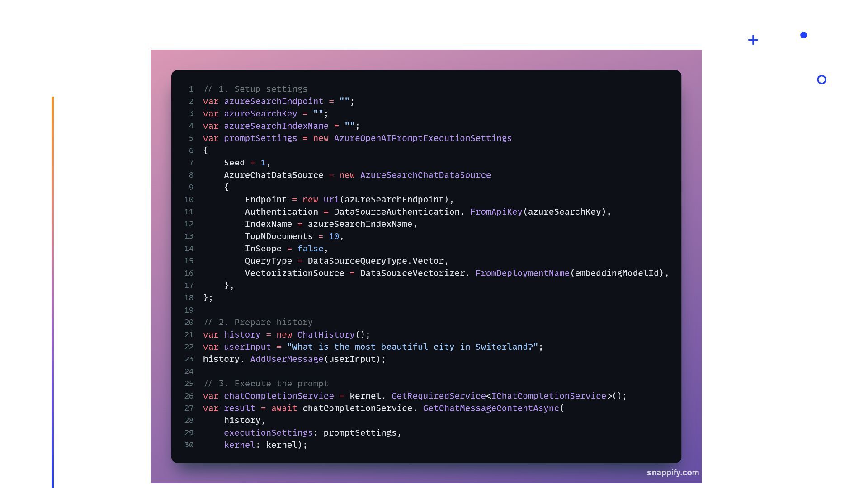Click line number 1 in the gutter

click(191, 89)
